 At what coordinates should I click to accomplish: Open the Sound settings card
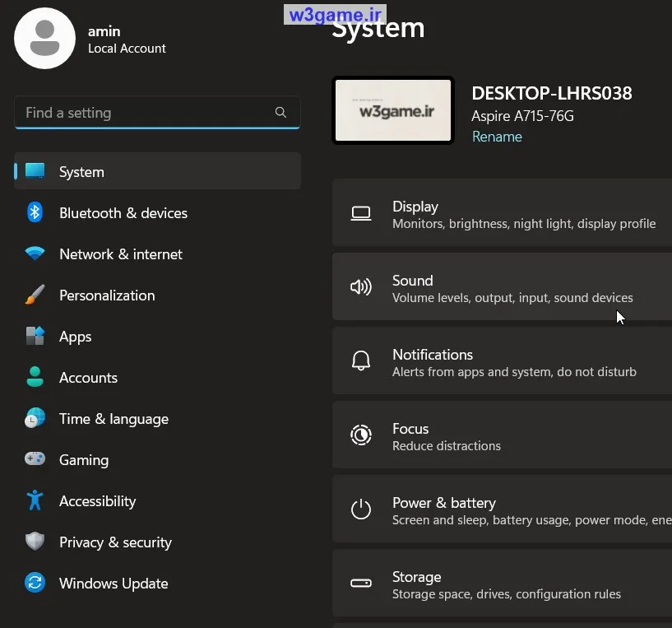coord(502,286)
